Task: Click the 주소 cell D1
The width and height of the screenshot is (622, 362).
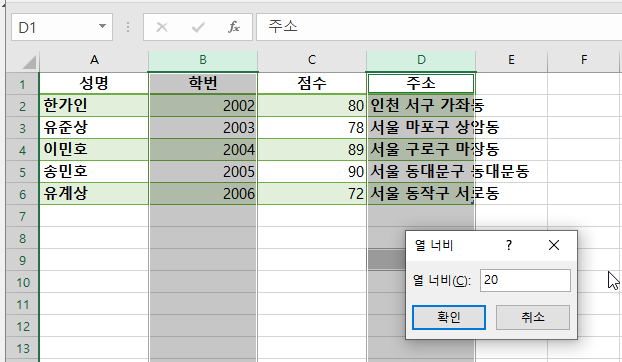Action: click(421, 84)
